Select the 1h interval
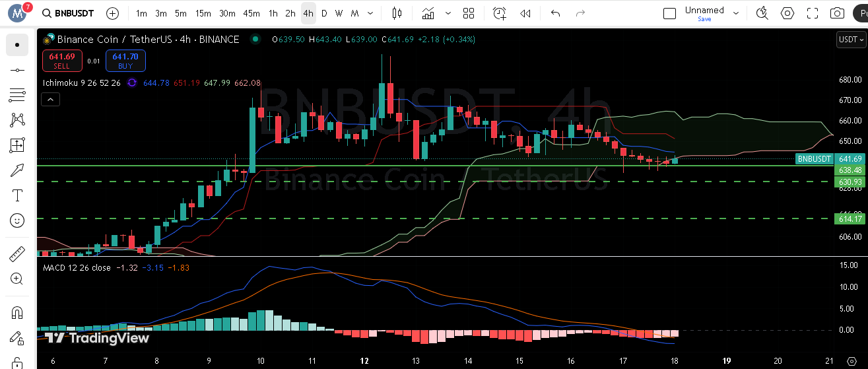 coord(273,13)
